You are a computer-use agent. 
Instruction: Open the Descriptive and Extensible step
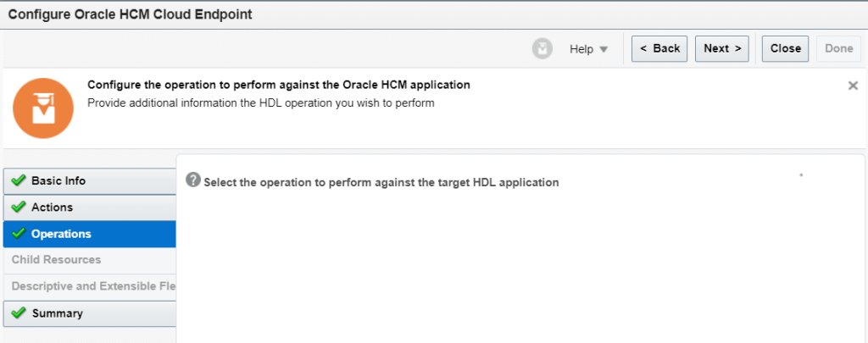pos(93,286)
